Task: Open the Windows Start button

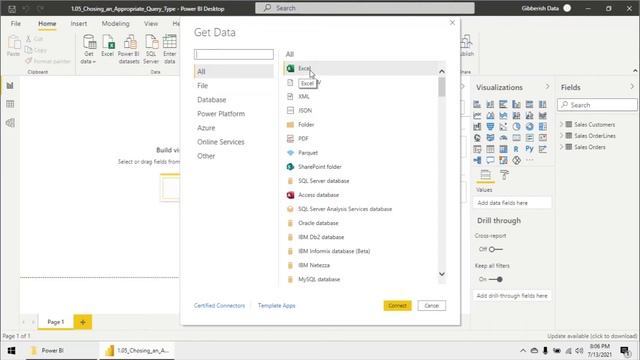Action: (11, 351)
